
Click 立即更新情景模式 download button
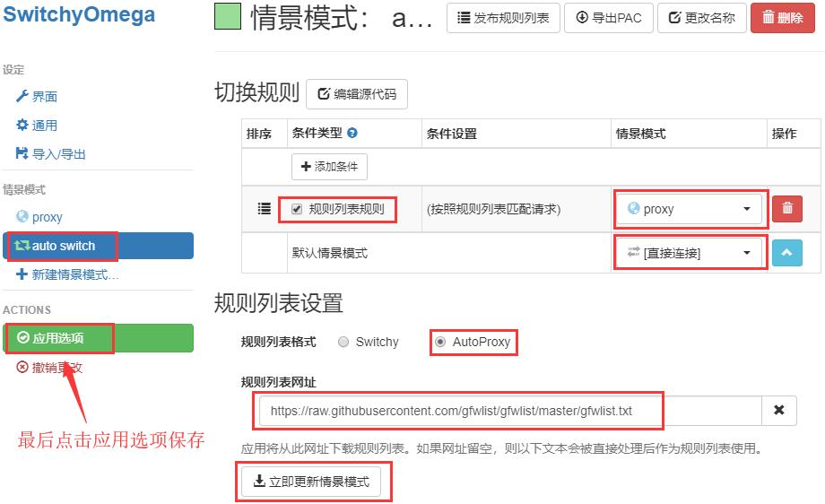[311, 482]
